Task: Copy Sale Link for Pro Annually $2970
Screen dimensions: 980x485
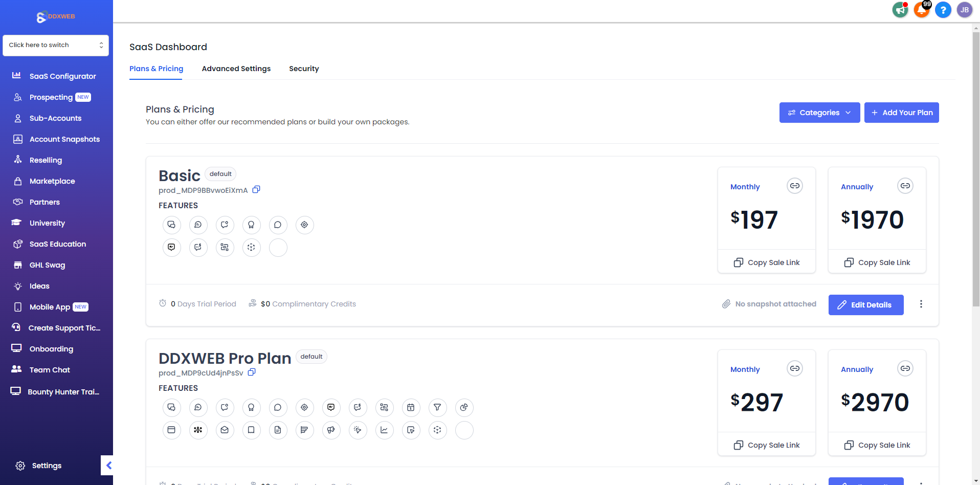Action: (877, 445)
